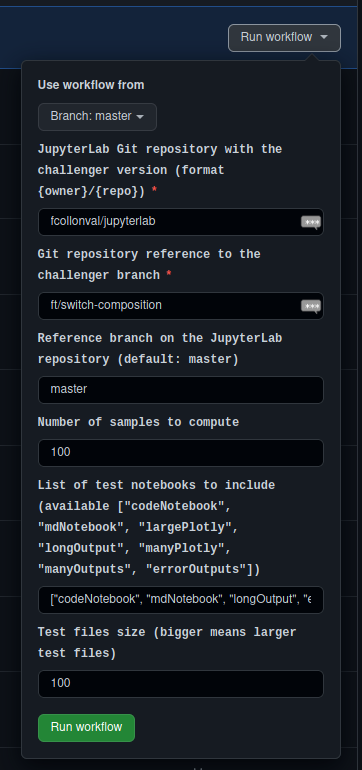The image size is (362, 770).
Task: Click the 'Number of samples to compute' label
Action: click(138, 422)
